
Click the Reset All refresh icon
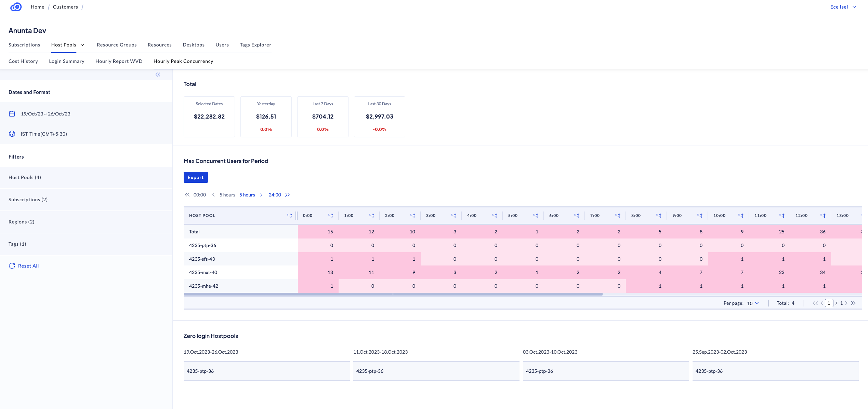coord(12,266)
